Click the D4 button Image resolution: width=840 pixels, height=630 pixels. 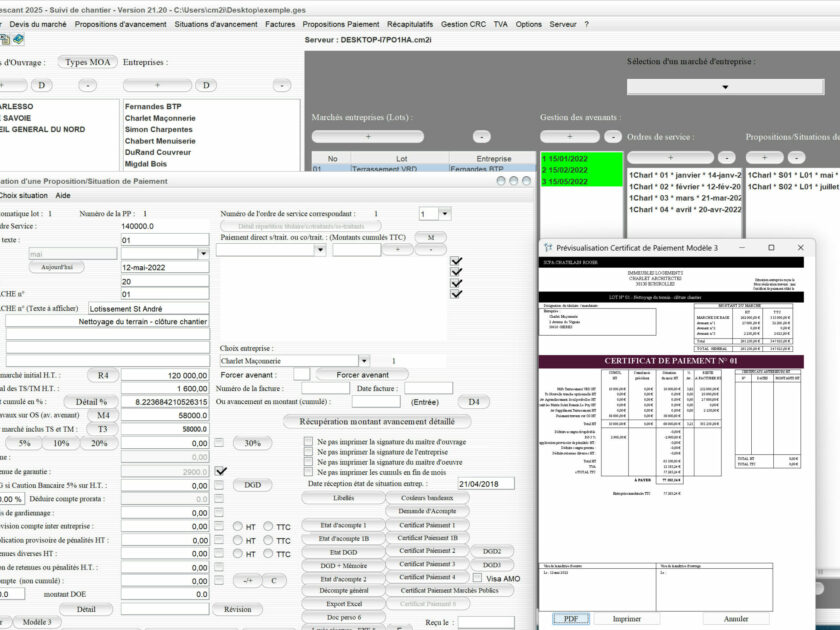click(474, 402)
